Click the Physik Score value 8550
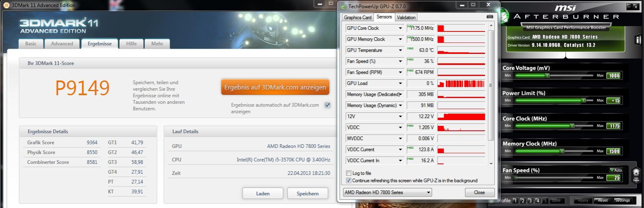The image size is (644, 208). pos(92,152)
